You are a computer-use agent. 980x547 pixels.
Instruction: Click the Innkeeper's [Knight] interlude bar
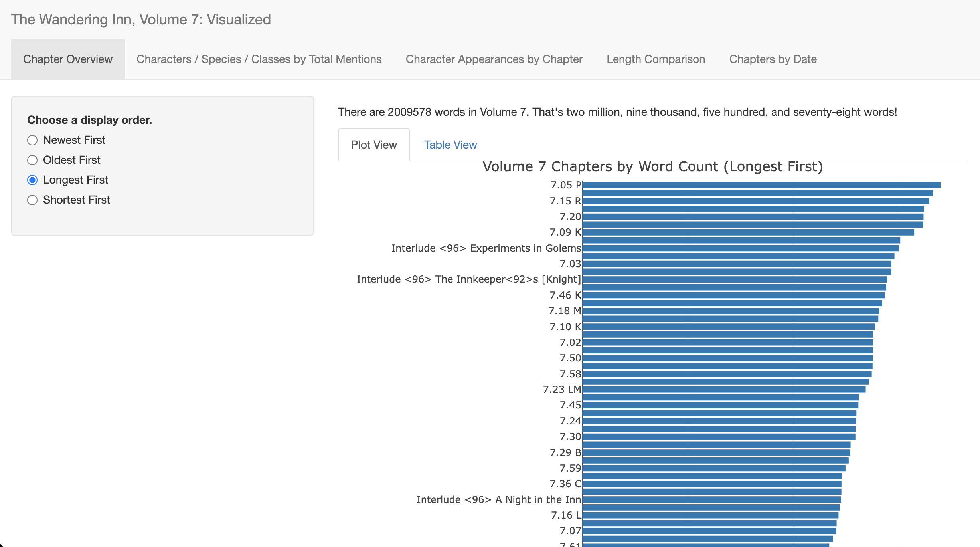click(x=735, y=279)
